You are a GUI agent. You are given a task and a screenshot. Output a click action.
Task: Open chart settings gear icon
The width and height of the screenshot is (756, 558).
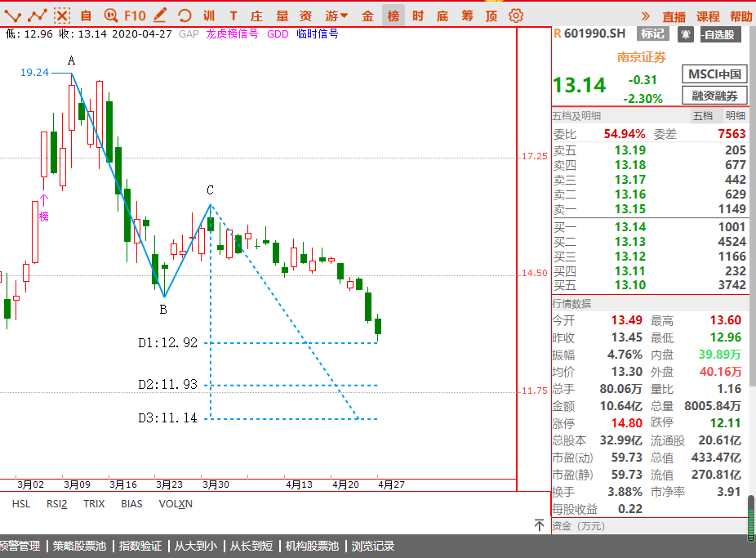tap(516, 16)
